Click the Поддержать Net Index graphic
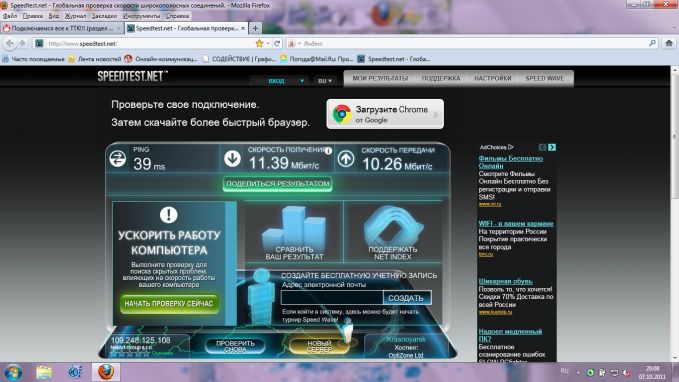679x382 pixels. click(x=393, y=233)
